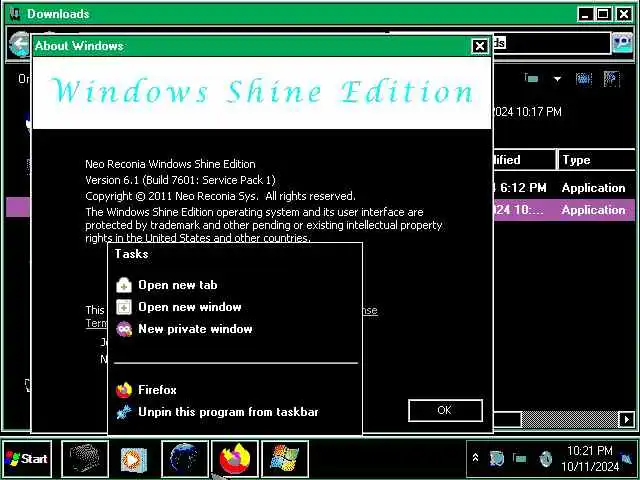
Task: Click the Downloads search magnifier icon
Action: click(x=622, y=43)
